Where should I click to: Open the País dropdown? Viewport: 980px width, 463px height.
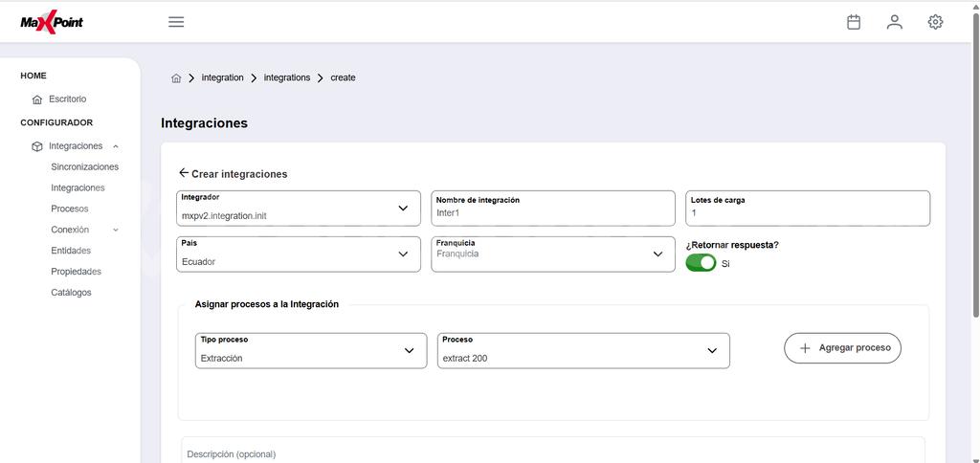pyautogui.click(x=299, y=254)
